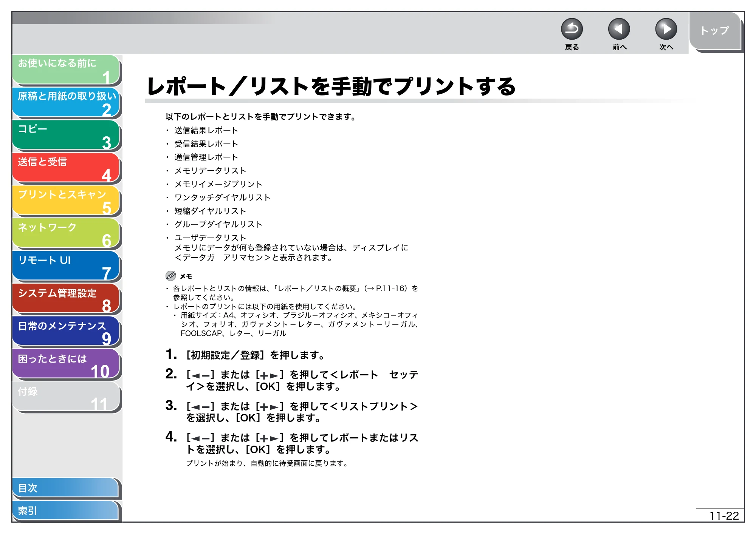
Task: Open chapter 1 お使いになる前に
Action: (66, 69)
